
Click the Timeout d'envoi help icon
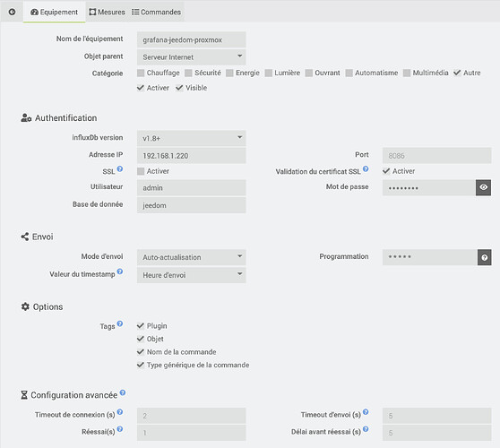[x=366, y=412]
